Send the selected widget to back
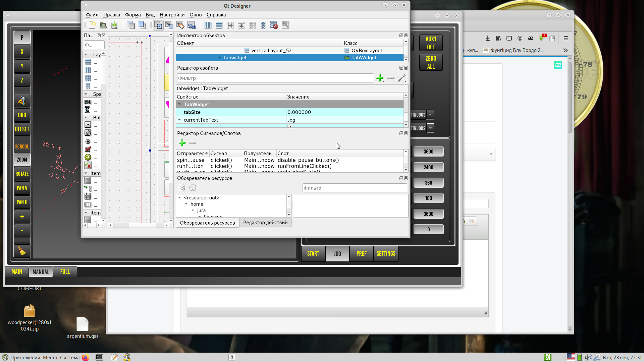This screenshot has width=644, height=362. [x=131, y=25]
